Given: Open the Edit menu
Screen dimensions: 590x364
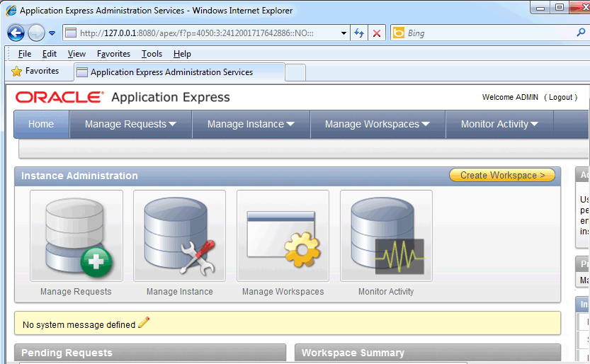Looking at the screenshot, I should pyautogui.click(x=50, y=54).
